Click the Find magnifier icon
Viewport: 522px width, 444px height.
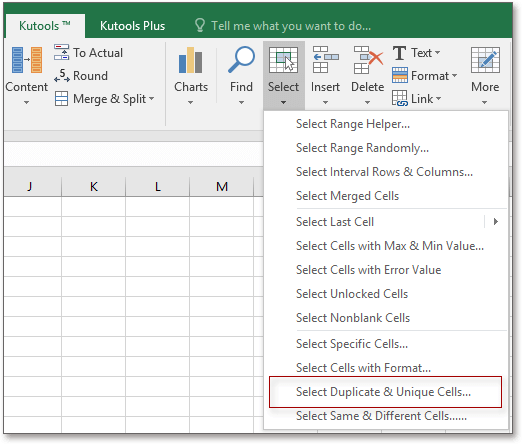(241, 60)
